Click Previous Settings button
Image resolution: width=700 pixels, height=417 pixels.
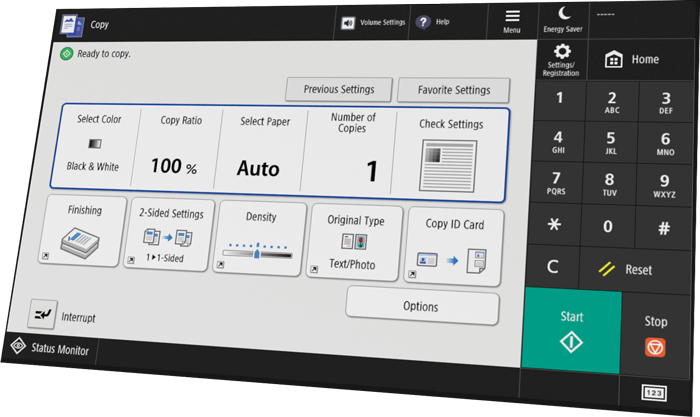click(x=338, y=89)
